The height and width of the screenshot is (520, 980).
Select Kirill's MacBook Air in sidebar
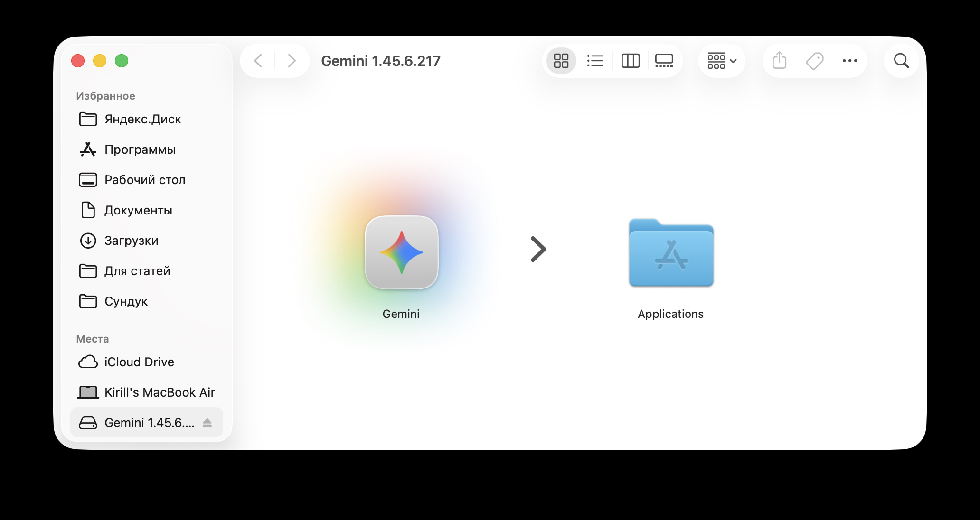160,392
